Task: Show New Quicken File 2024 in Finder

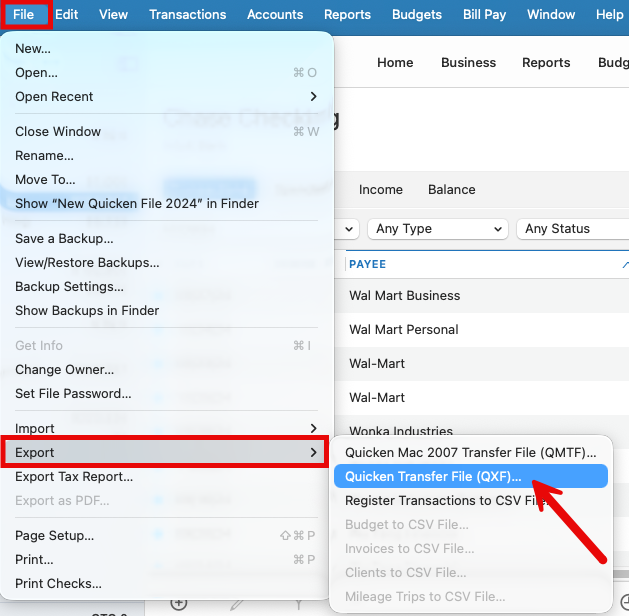Action: click(166, 204)
